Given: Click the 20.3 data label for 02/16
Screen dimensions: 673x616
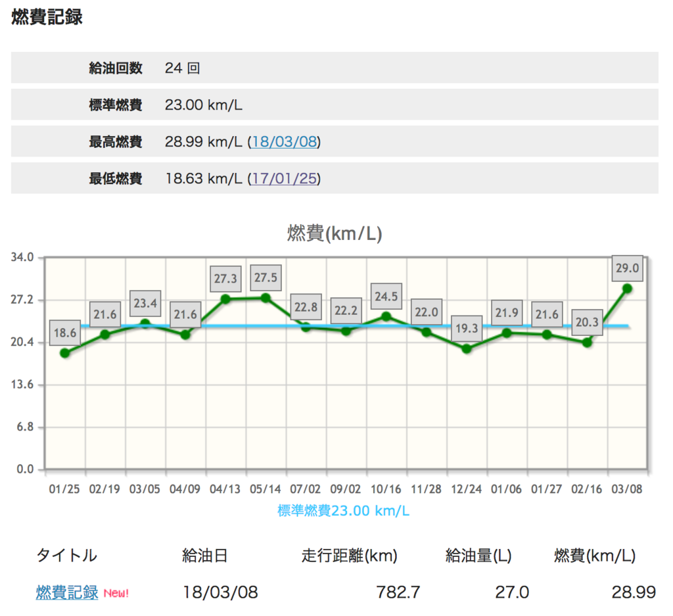Looking at the screenshot, I should coord(587,322).
